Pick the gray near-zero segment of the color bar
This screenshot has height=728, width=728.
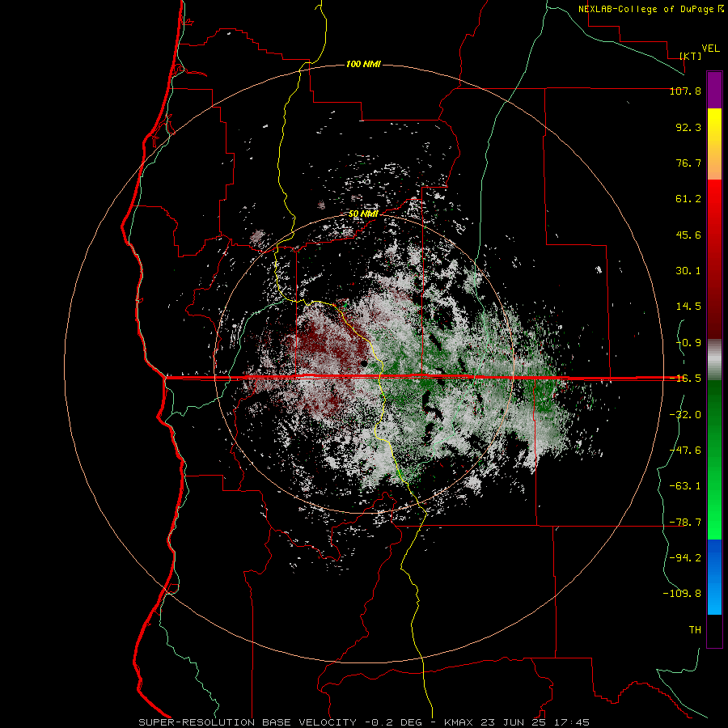click(714, 358)
